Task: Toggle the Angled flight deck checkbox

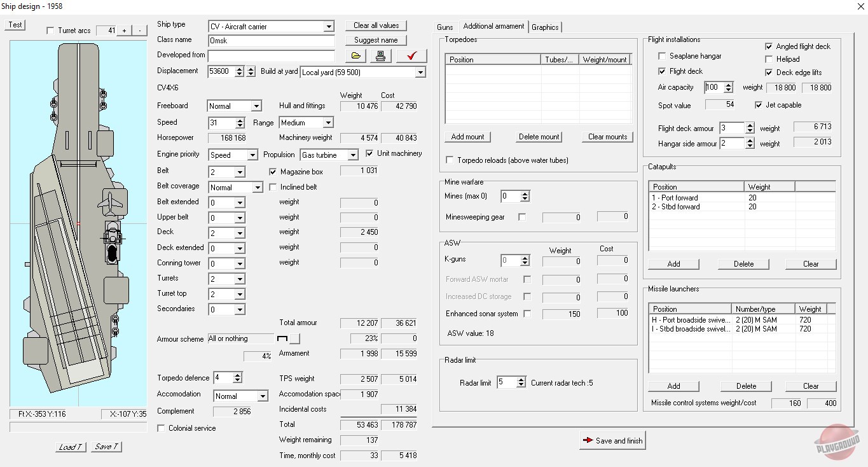Action: 769,46
